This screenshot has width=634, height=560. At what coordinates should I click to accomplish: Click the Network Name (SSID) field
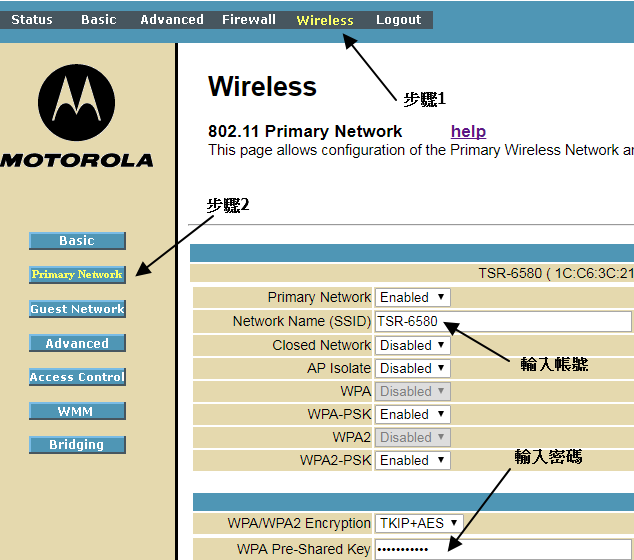click(x=503, y=321)
